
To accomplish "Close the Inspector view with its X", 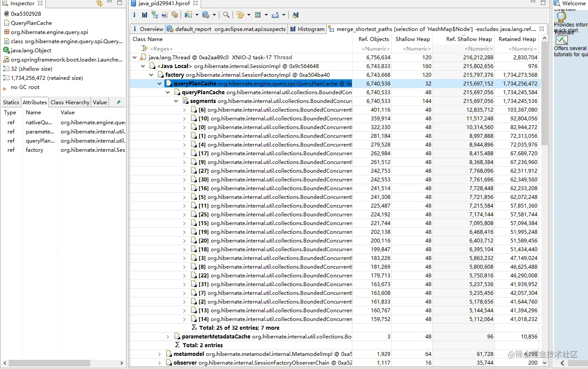I will point(40,3).
